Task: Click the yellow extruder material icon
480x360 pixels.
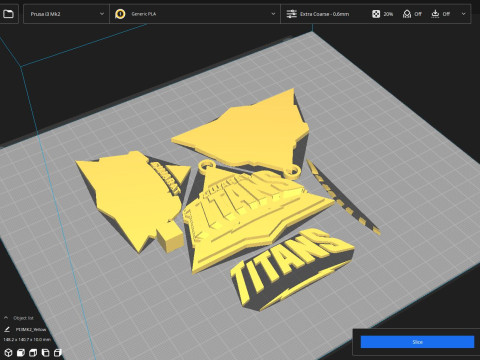Action: point(120,14)
